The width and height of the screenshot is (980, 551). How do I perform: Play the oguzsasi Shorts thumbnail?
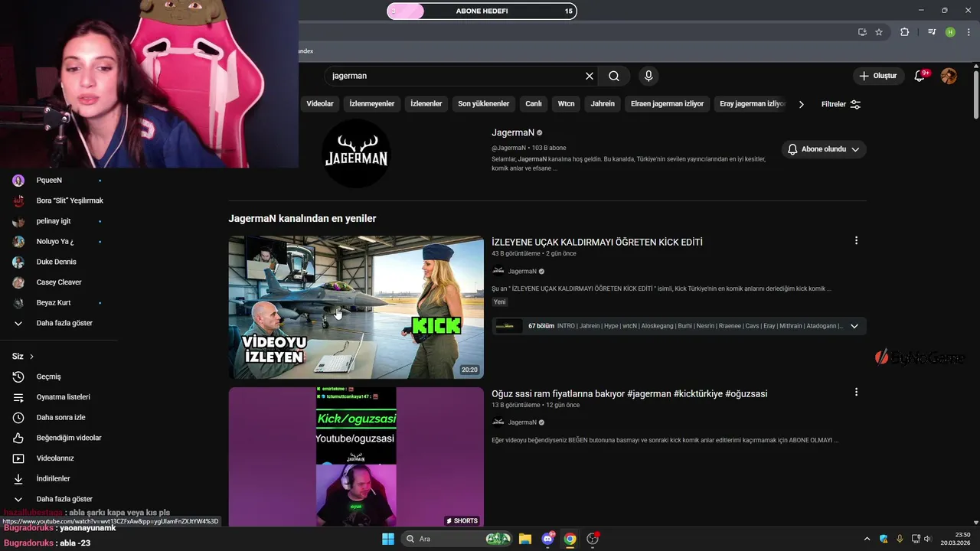(356, 457)
